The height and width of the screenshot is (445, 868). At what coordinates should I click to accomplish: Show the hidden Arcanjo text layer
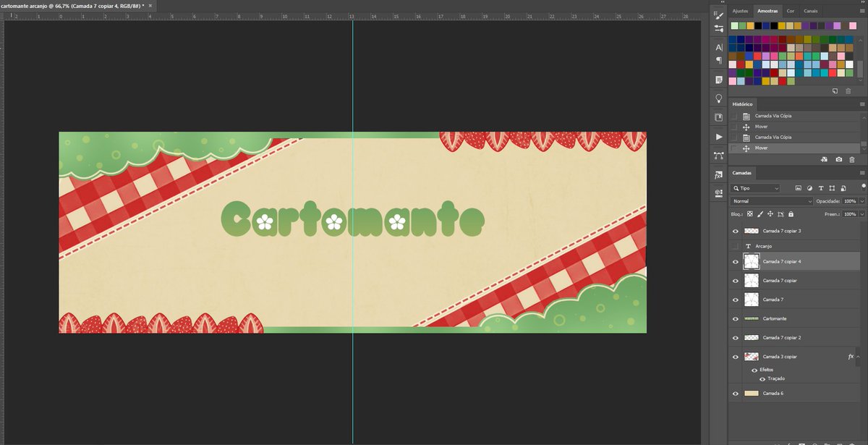coord(736,246)
